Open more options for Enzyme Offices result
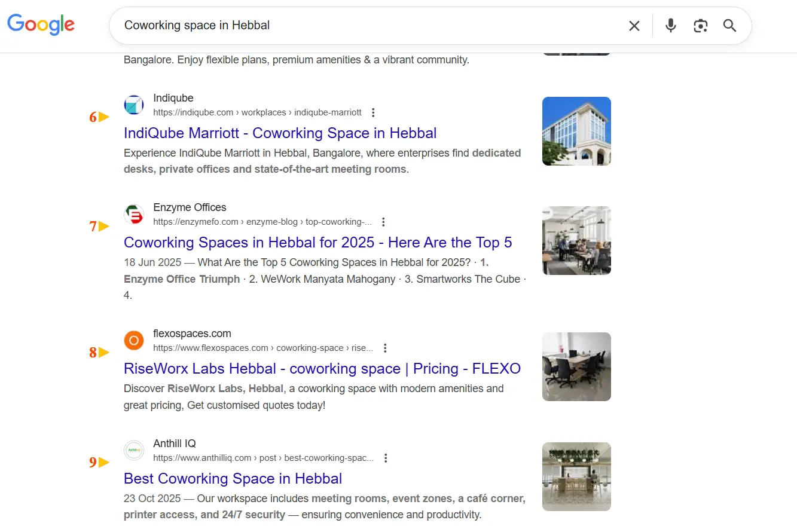The image size is (797, 532). pyautogui.click(x=384, y=222)
